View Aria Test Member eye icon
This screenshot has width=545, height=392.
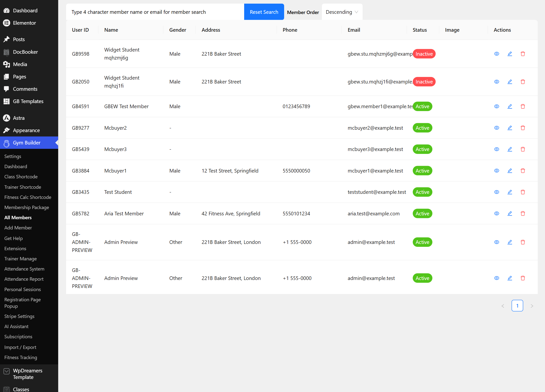(x=497, y=213)
